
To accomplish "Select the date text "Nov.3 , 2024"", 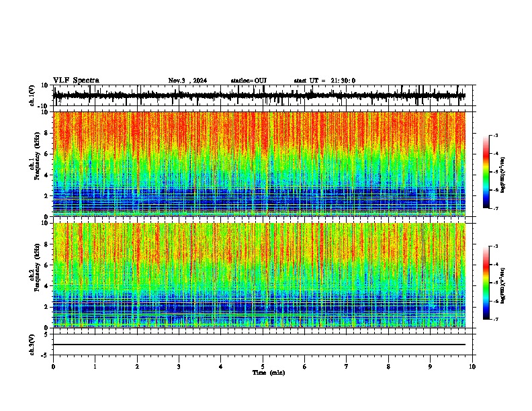I will pos(187,81).
